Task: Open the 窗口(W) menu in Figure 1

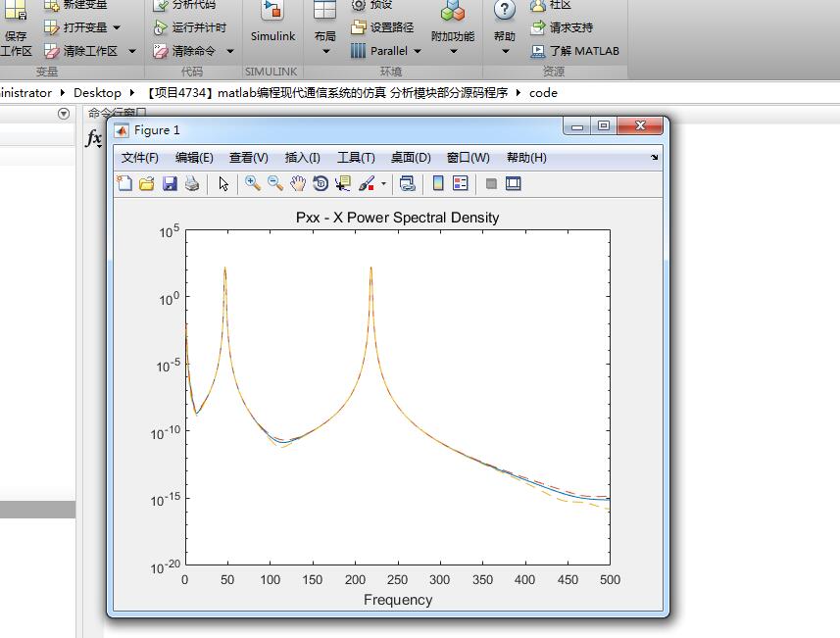Action: tap(469, 158)
